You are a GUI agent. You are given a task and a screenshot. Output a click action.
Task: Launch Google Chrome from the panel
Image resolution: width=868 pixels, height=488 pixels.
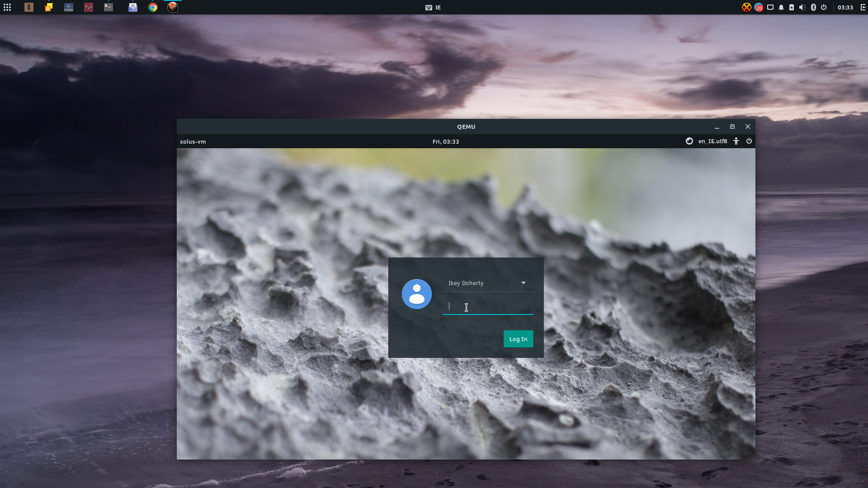tap(153, 7)
